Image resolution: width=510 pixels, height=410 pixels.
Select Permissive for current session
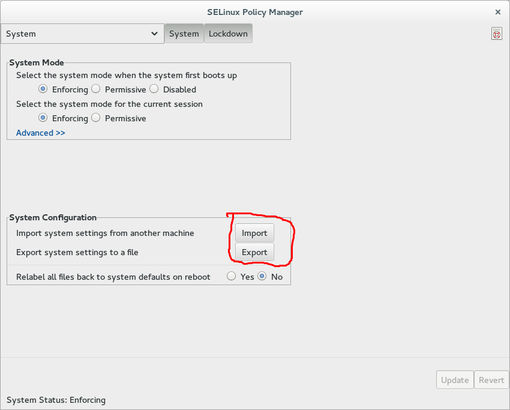click(96, 118)
